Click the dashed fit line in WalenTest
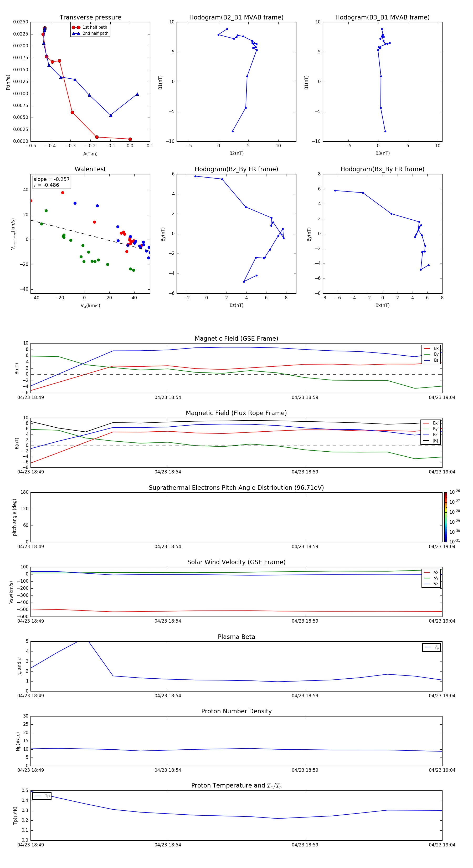Image resolution: width=473 pixels, height=868 pixels. [90, 235]
